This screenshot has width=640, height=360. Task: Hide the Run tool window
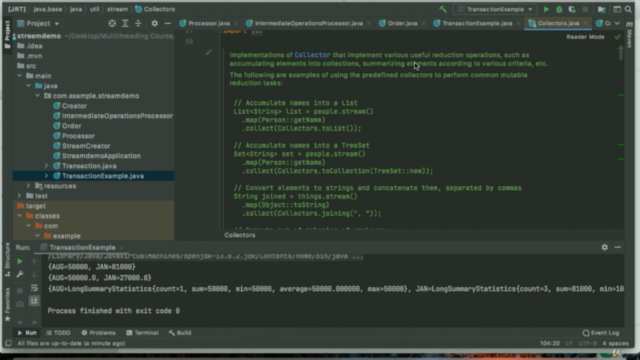pyautogui.click(x=618, y=247)
